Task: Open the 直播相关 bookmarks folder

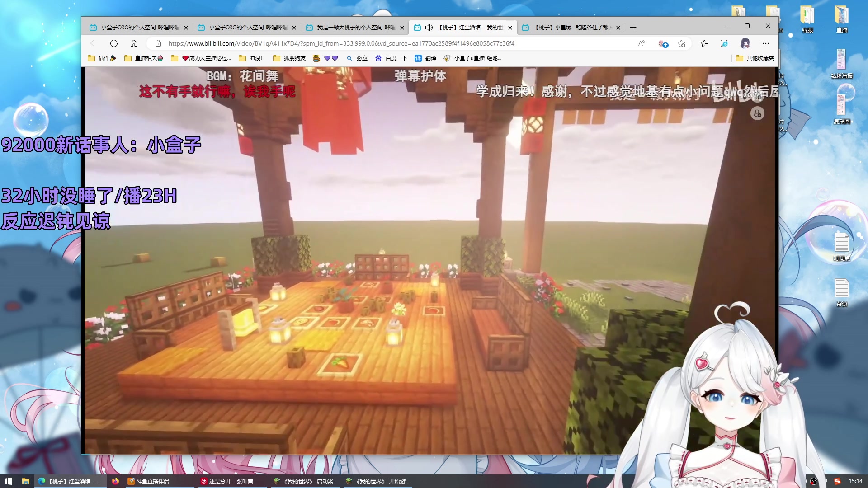Action: (x=144, y=58)
